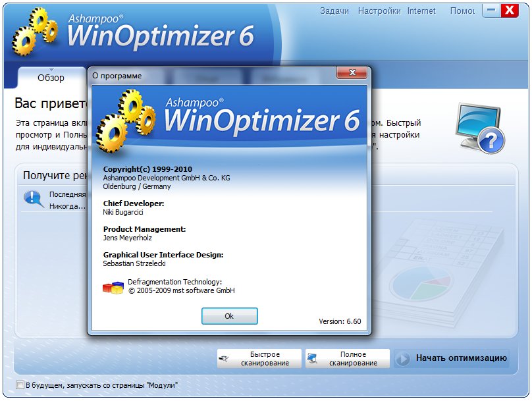The width and height of the screenshot is (532, 401).
Task: Click the О программе dialog title
Action: point(117,76)
